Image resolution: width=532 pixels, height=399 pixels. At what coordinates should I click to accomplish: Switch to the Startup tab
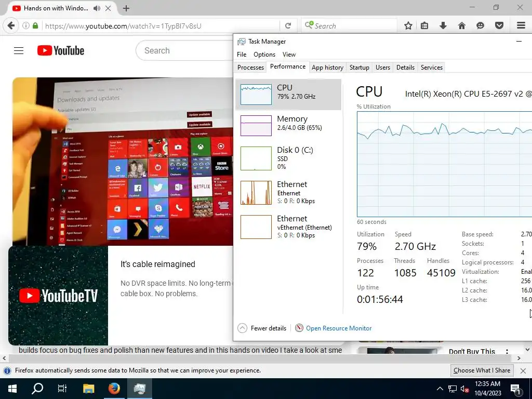[x=360, y=68]
